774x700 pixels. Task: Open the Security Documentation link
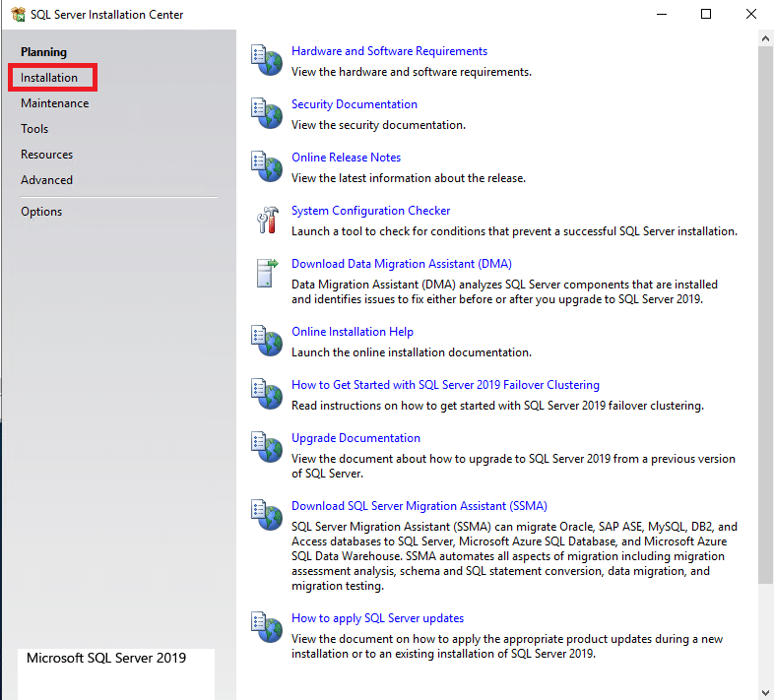354,104
